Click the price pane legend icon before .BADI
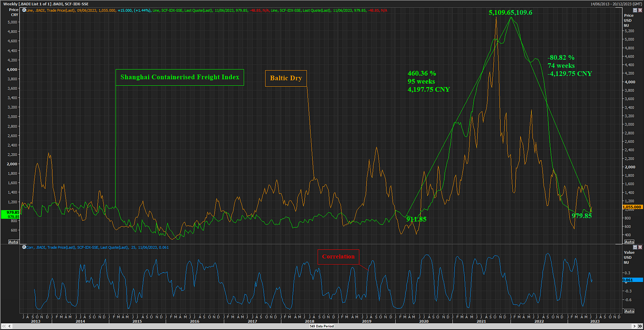 (x=24, y=10)
